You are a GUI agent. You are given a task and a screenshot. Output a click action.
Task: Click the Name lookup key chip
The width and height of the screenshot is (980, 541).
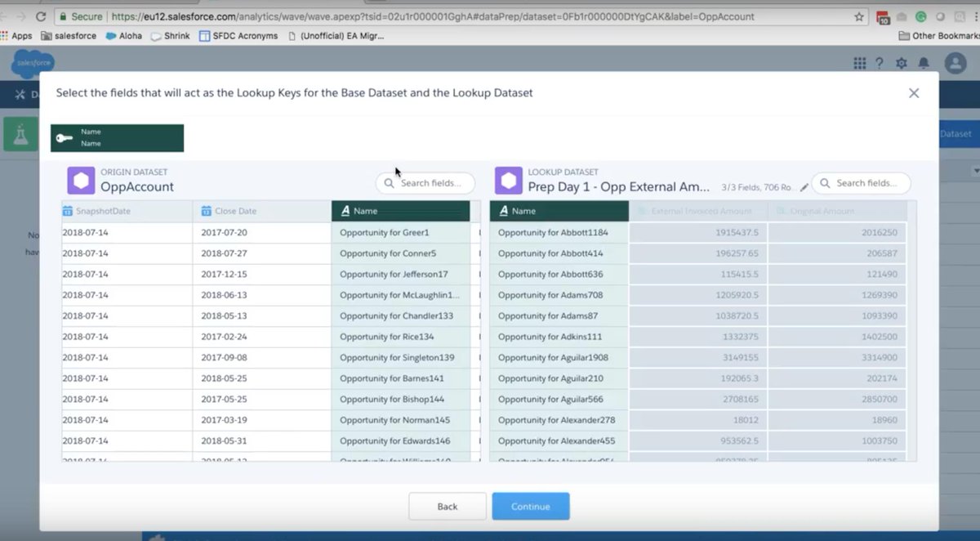[x=117, y=138]
